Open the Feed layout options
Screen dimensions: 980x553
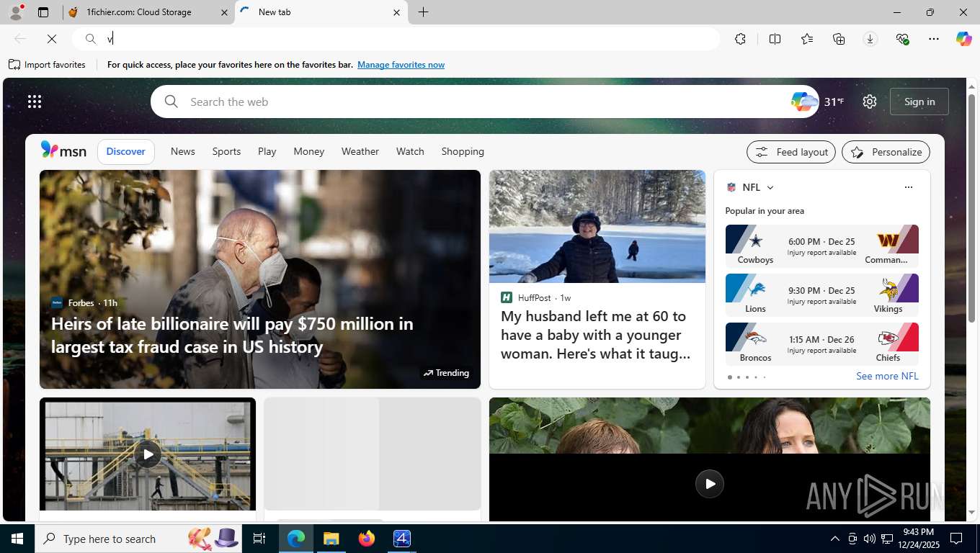(x=791, y=152)
